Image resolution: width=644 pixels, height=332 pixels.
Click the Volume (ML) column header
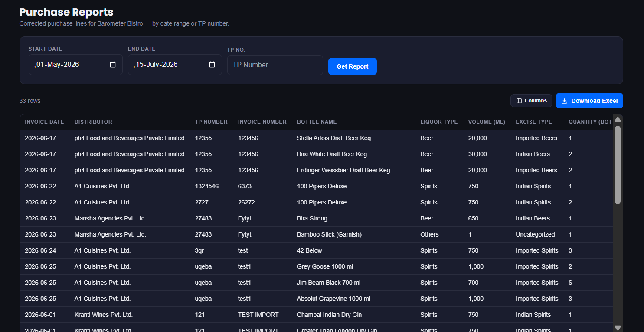[x=487, y=122]
